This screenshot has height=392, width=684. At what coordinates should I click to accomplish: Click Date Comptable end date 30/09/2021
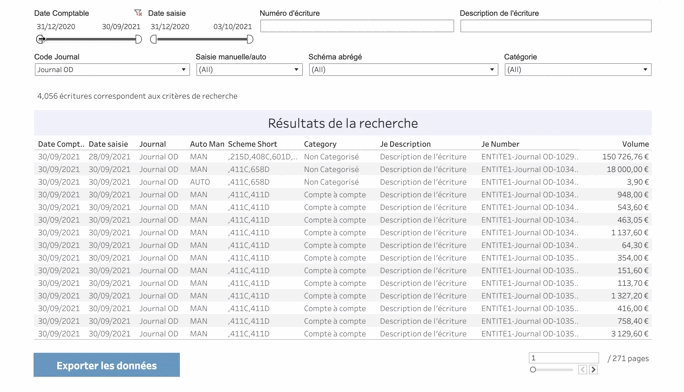[x=121, y=27]
